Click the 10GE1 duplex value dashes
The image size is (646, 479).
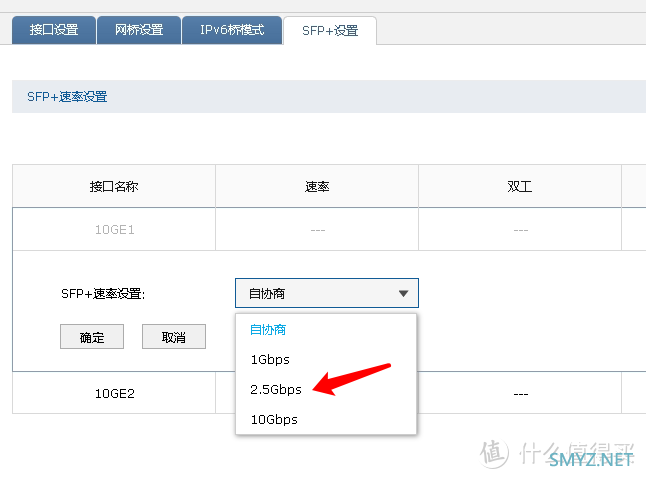click(x=521, y=230)
